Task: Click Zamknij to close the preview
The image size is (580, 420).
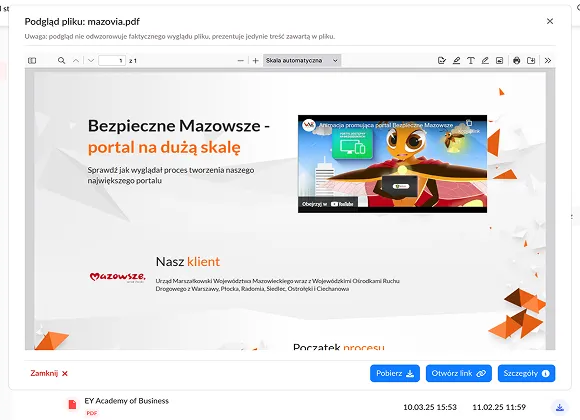Action: pyautogui.click(x=49, y=373)
